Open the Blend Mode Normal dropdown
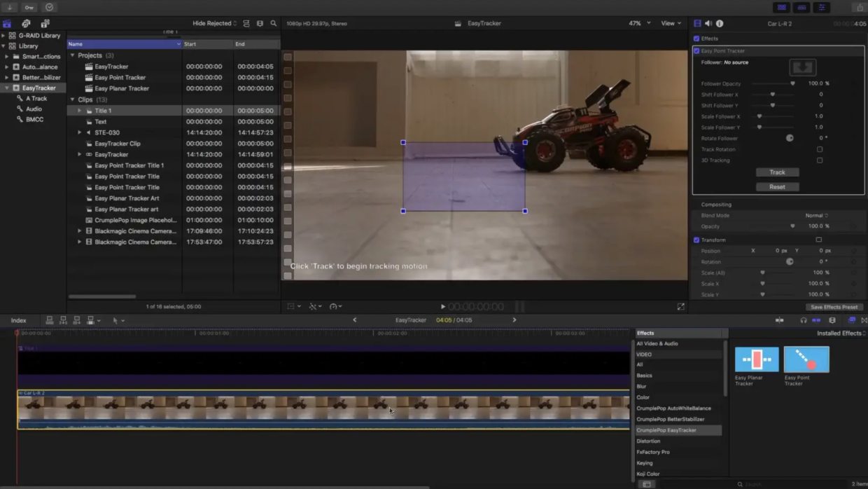This screenshot has height=489, width=868. click(816, 216)
